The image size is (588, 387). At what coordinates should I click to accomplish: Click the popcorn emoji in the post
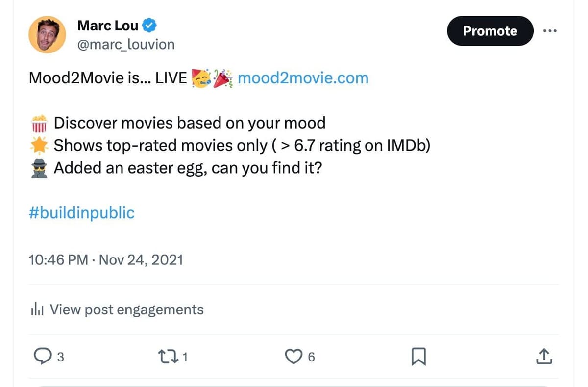[x=39, y=123]
